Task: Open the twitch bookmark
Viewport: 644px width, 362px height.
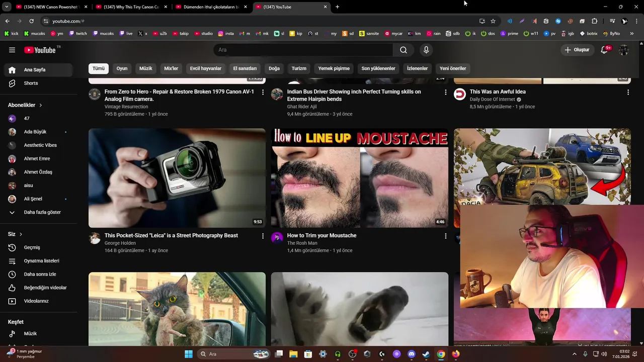Action: click(78, 34)
